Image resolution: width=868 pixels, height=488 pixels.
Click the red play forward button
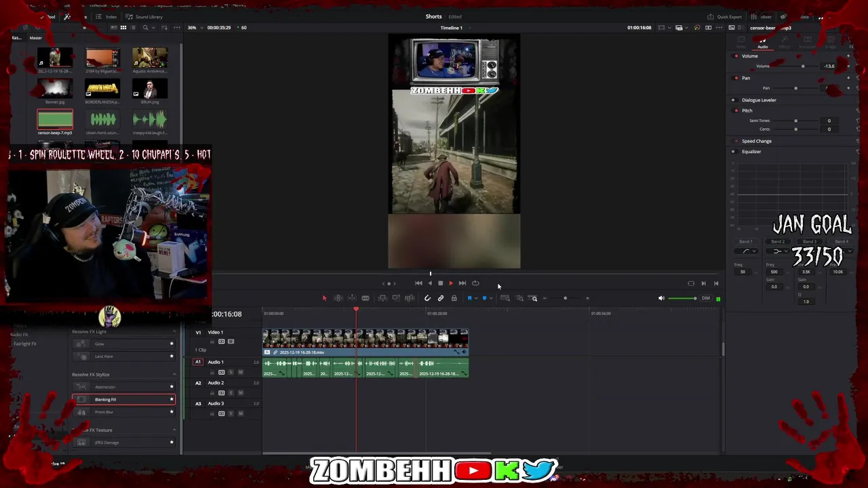tap(451, 283)
